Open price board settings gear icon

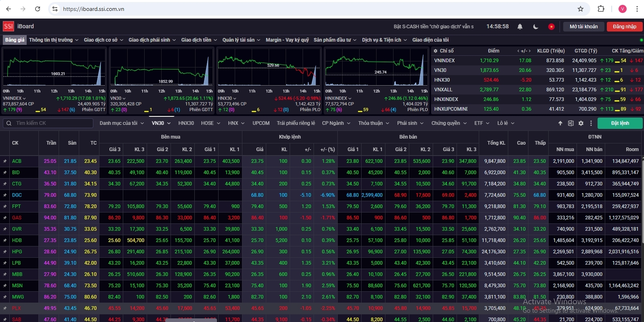pyautogui.click(x=581, y=123)
